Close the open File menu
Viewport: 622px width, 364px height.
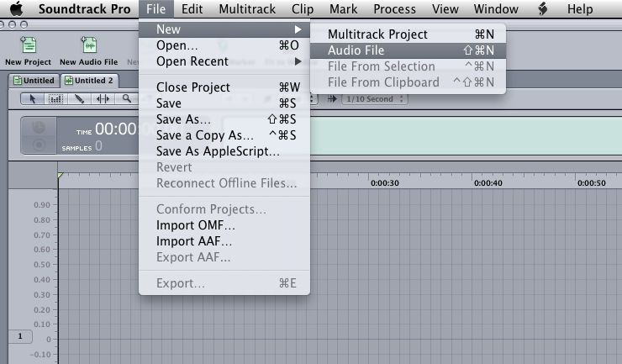coord(155,8)
